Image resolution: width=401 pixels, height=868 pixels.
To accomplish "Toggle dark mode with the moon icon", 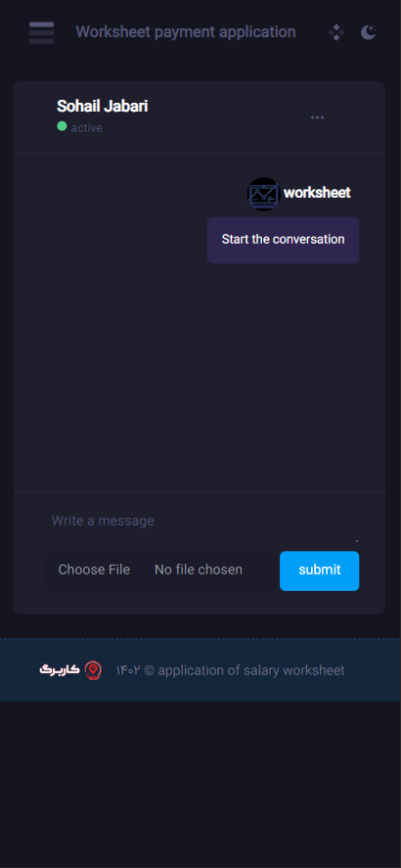I will [369, 32].
